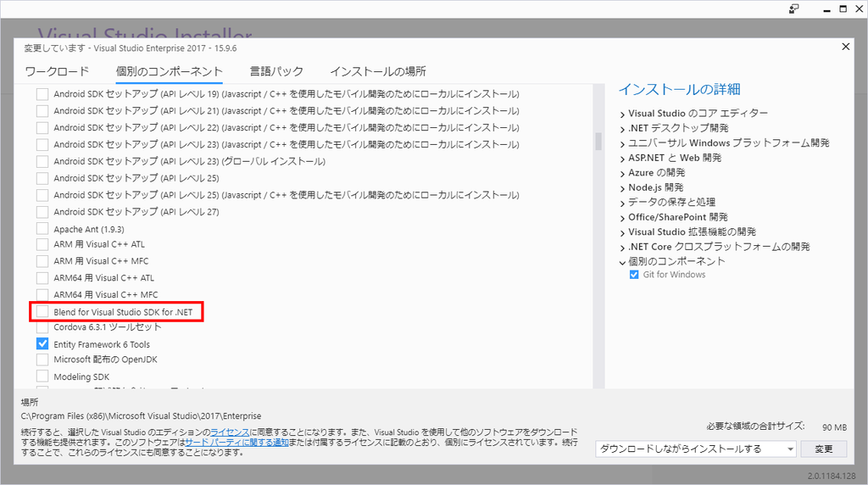Image resolution: width=868 pixels, height=485 pixels.
Task: Check Android SDK API レベル 19 checkbox
Action: click(x=42, y=93)
